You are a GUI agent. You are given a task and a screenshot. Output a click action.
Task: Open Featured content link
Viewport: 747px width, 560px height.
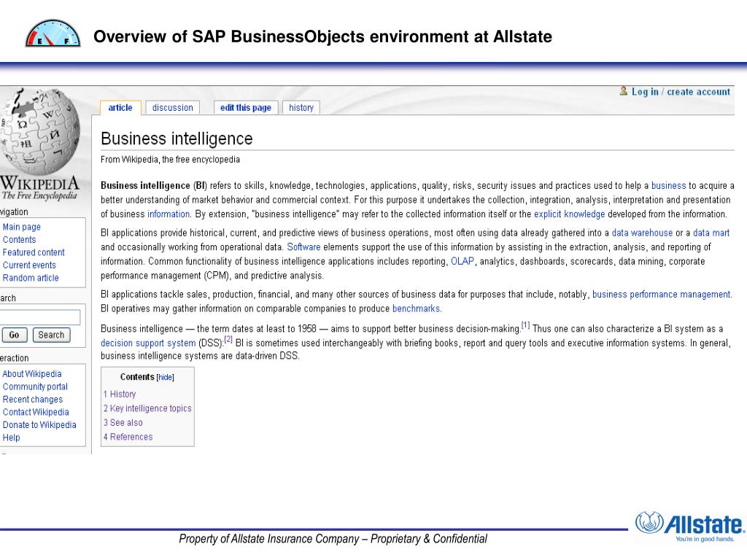coord(34,252)
